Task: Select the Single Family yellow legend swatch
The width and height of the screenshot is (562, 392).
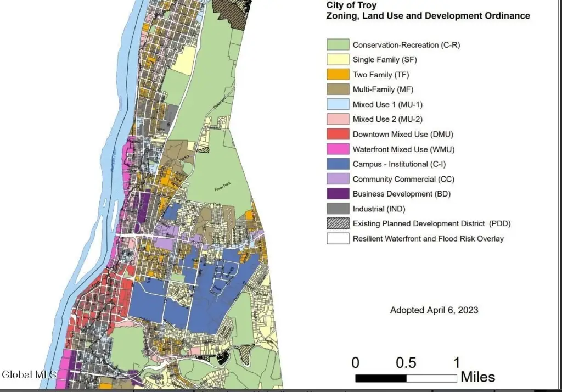Action: (x=337, y=60)
